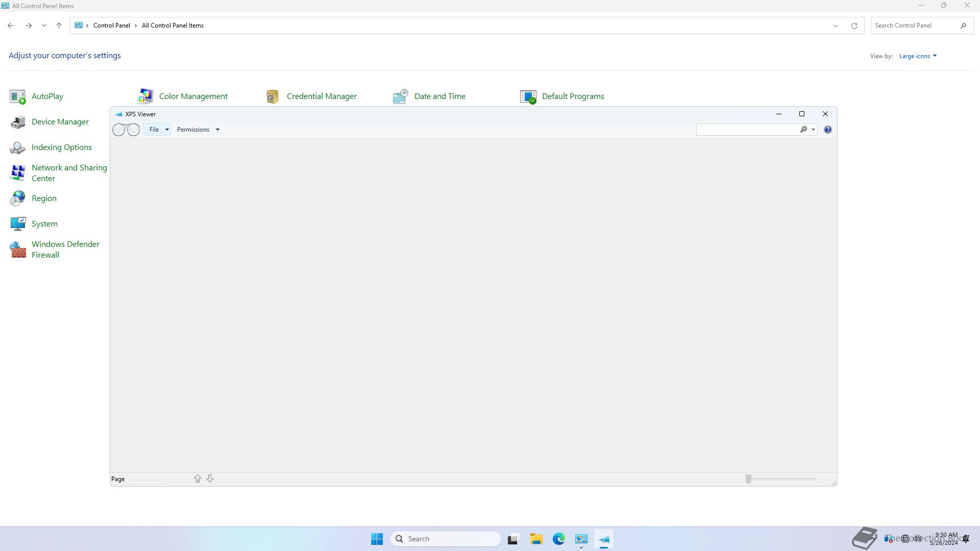Image resolution: width=980 pixels, height=551 pixels.
Task: Go to previous page with up arrow
Action: pos(198,479)
